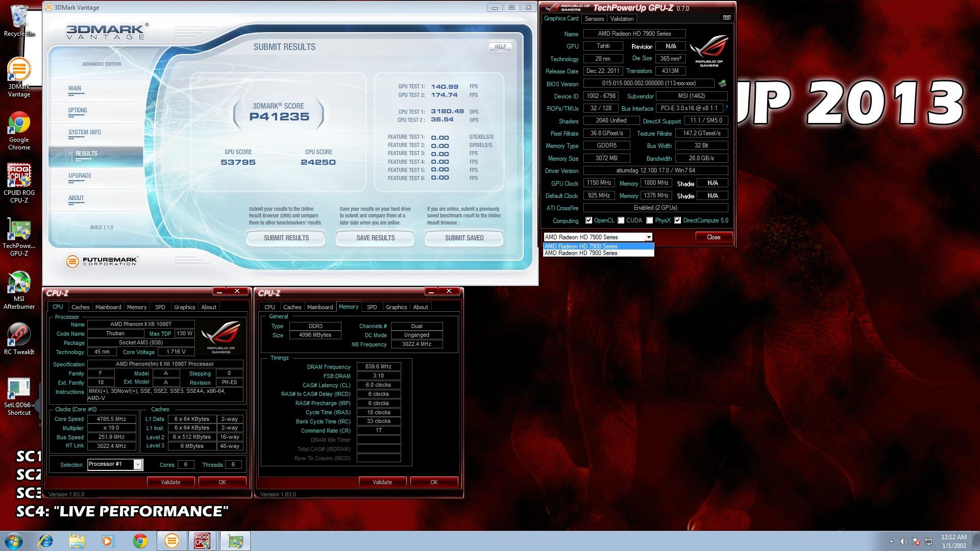Open the Recycle Bin desktop icon

pyautogui.click(x=19, y=20)
